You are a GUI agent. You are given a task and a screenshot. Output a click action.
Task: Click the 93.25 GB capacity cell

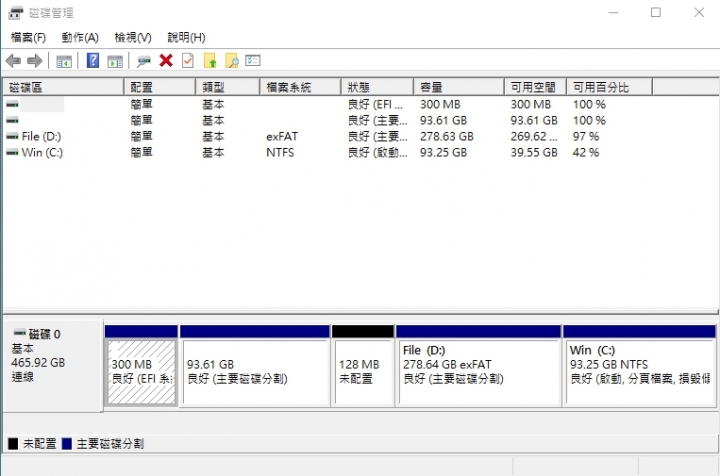pos(443,152)
